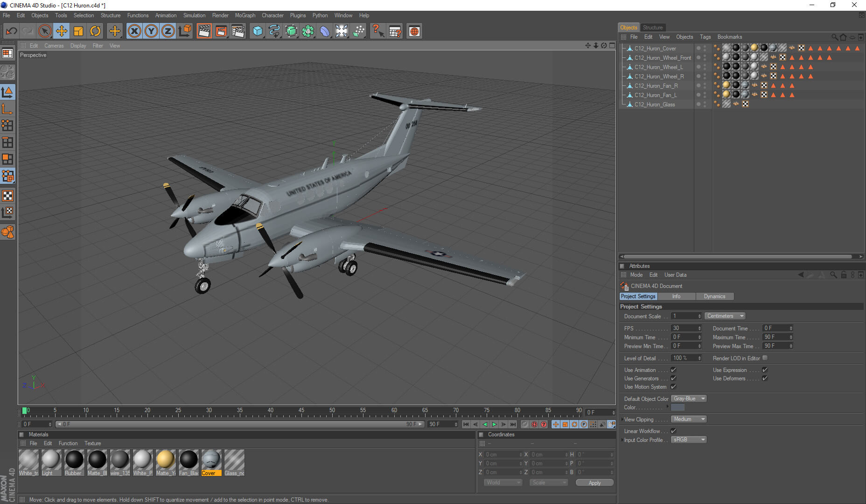Toggle the Use Generators checkbox
Viewport: 866px width, 504px height.
click(x=673, y=378)
